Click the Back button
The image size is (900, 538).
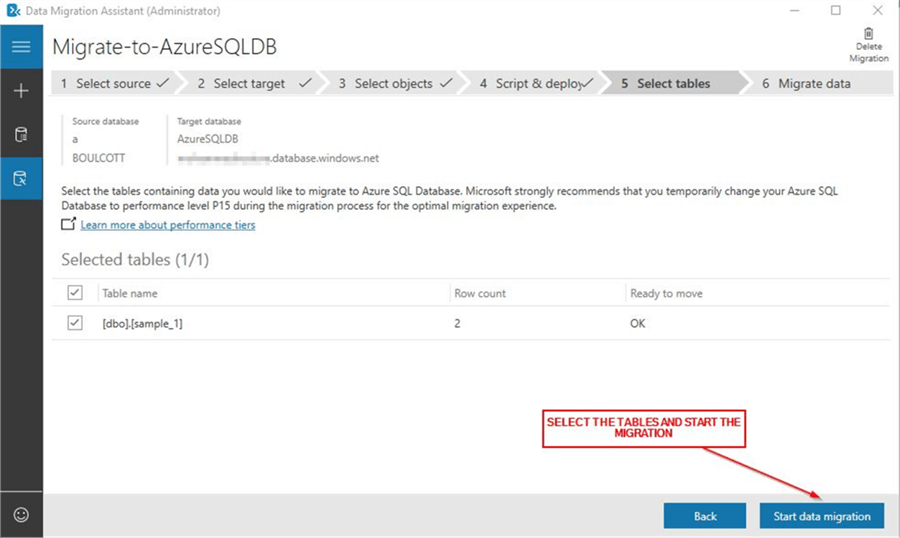[x=705, y=516]
